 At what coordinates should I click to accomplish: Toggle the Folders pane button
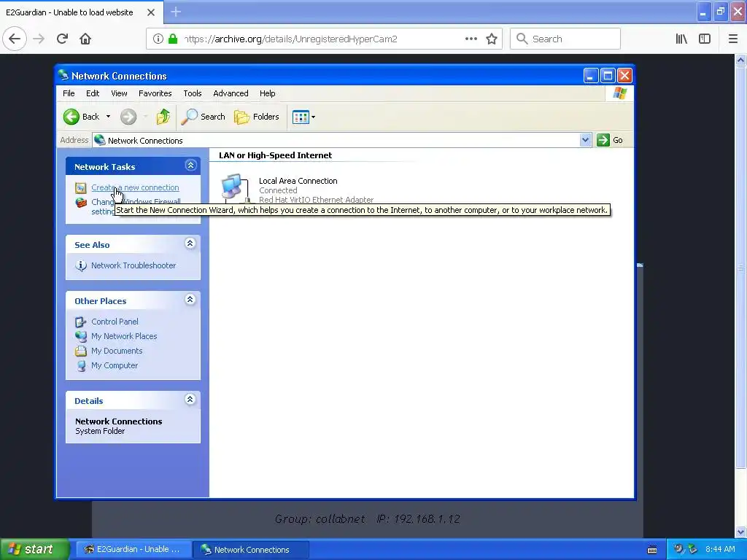tap(256, 117)
